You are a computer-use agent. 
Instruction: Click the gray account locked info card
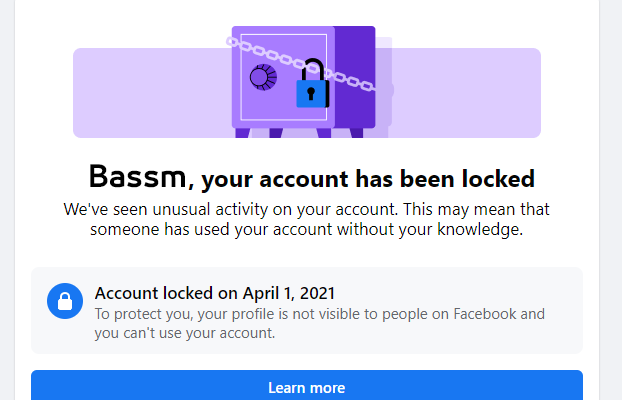[307, 310]
